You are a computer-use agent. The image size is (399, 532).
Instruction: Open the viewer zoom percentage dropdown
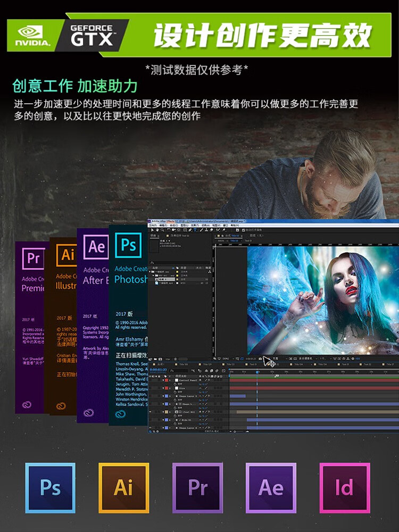click(x=229, y=359)
